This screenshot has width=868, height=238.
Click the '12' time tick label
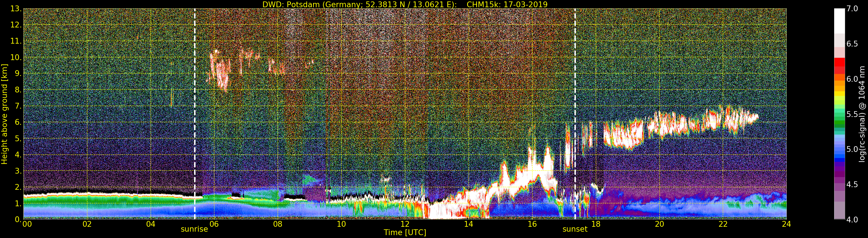(x=405, y=224)
